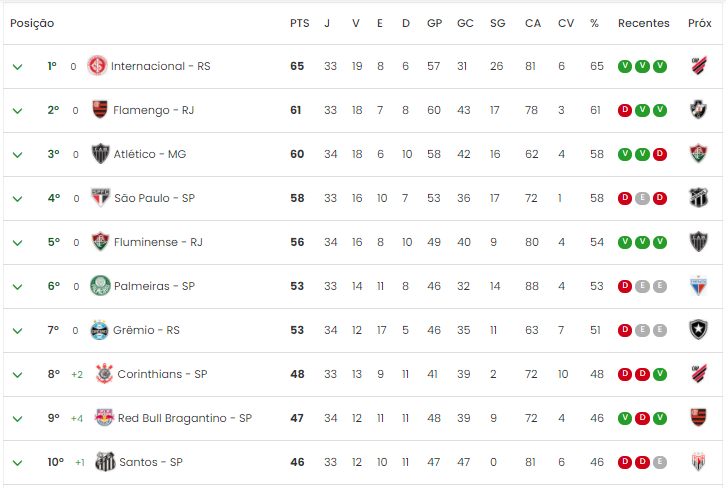Image resolution: width=726 pixels, height=488 pixels.
Task: Open the São Paulo - SP team name
Action: point(155,198)
